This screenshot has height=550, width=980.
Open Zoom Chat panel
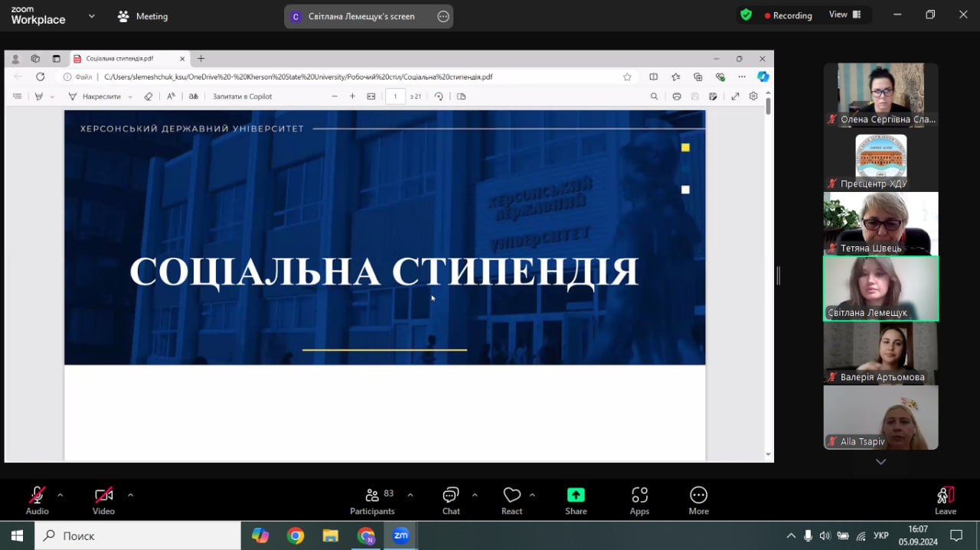coord(451,500)
